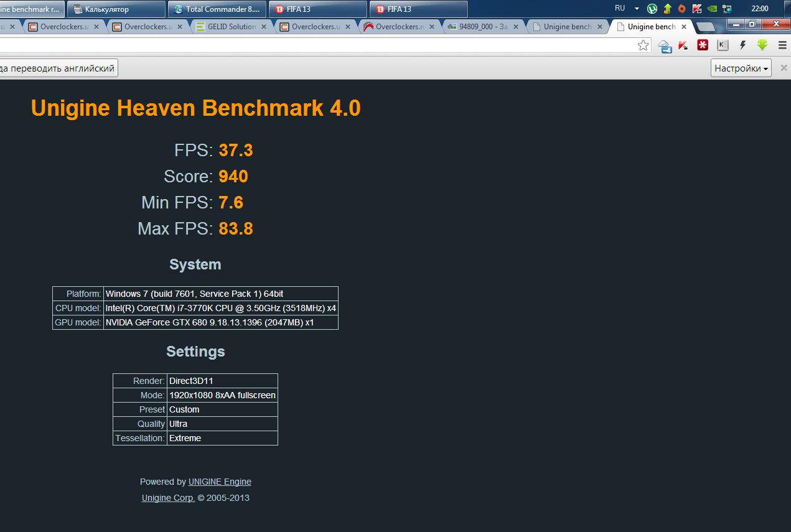Switch to the GELID Solution tab
Viewport: 791px width, 532px height.
tap(232, 27)
